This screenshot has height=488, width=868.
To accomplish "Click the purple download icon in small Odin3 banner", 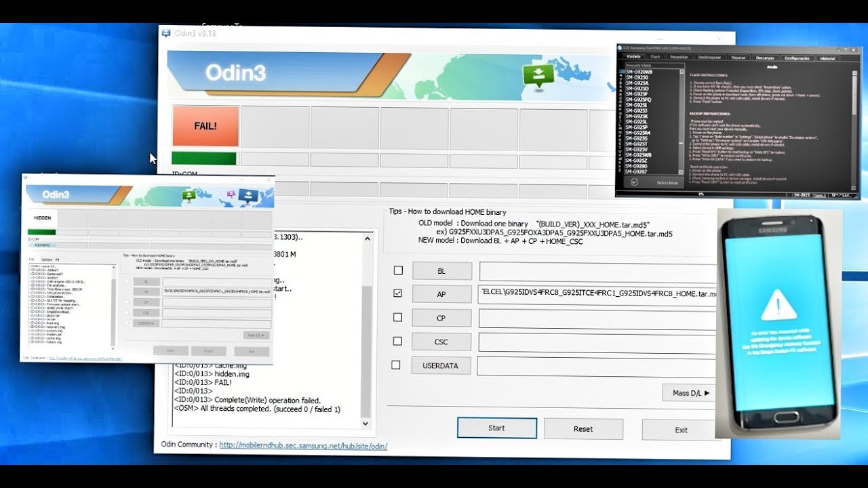I will point(231,195).
